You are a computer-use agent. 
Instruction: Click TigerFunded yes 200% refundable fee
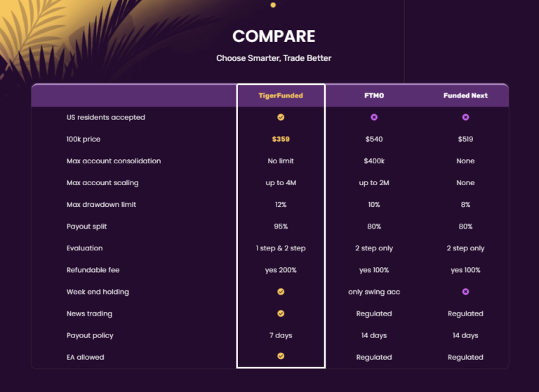point(281,270)
